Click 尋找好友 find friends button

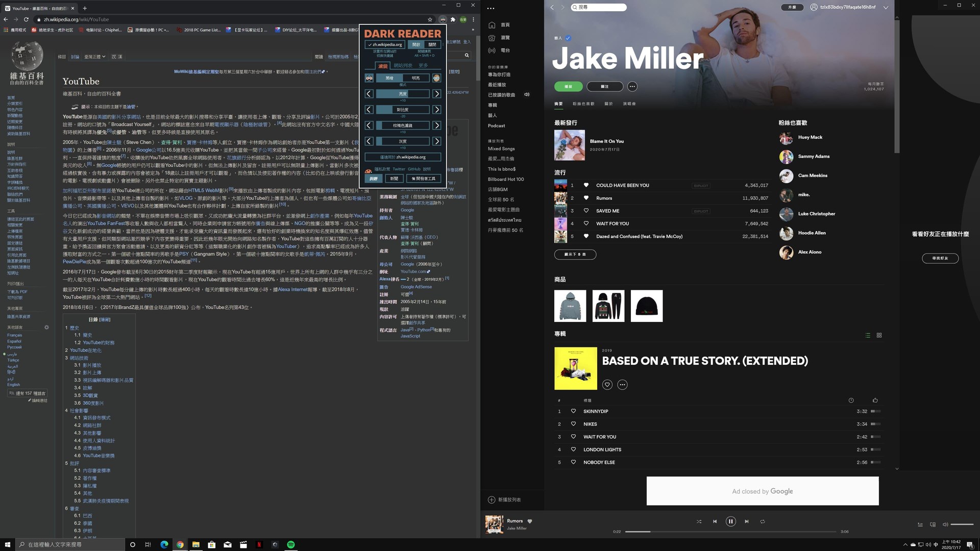tap(940, 258)
